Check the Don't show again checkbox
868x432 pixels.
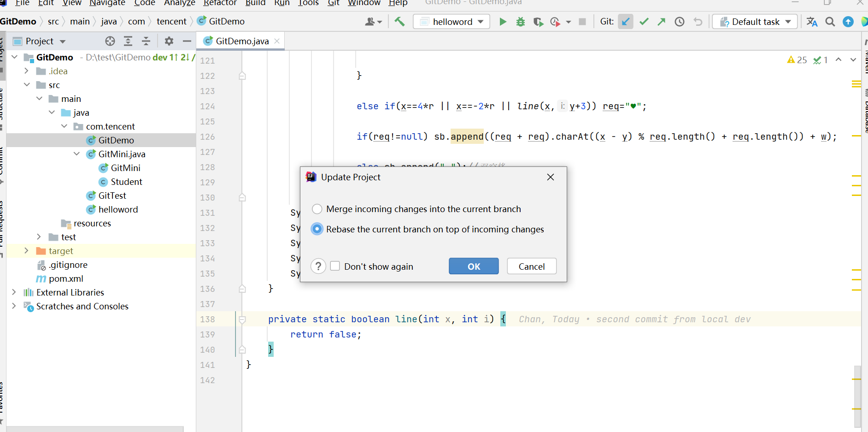pos(335,266)
